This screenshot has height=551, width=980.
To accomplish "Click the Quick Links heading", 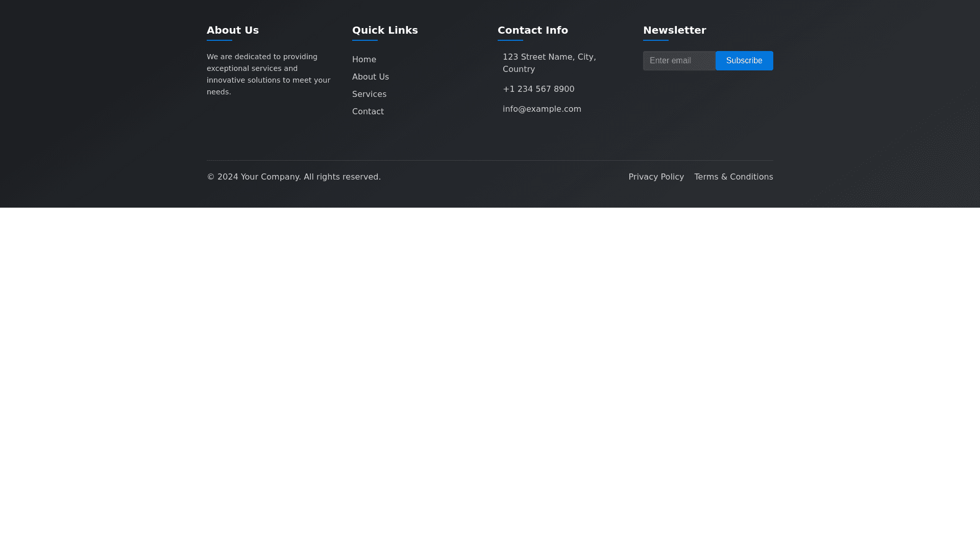I will tap(384, 30).
